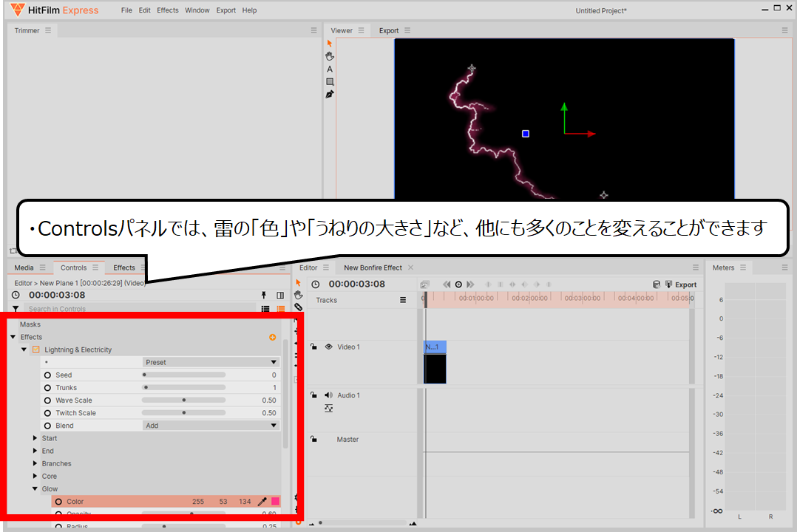Image resolution: width=797 pixels, height=532 pixels.
Task: Select the Viewer rectangle mask tool
Action: 330,82
